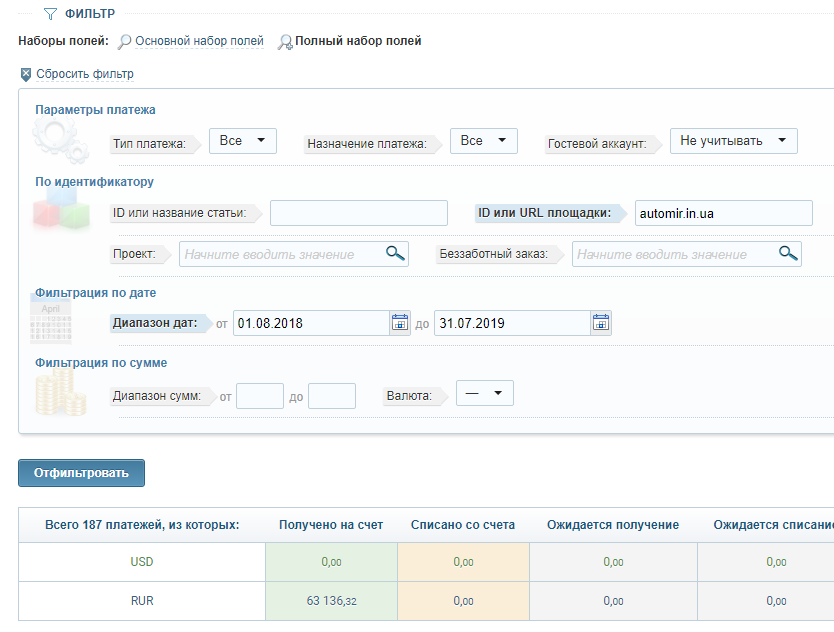Image resolution: width=834 pixels, height=632 pixels.
Task: Focus the Беззаботный заказ autocomplete field
Action: 686,254
